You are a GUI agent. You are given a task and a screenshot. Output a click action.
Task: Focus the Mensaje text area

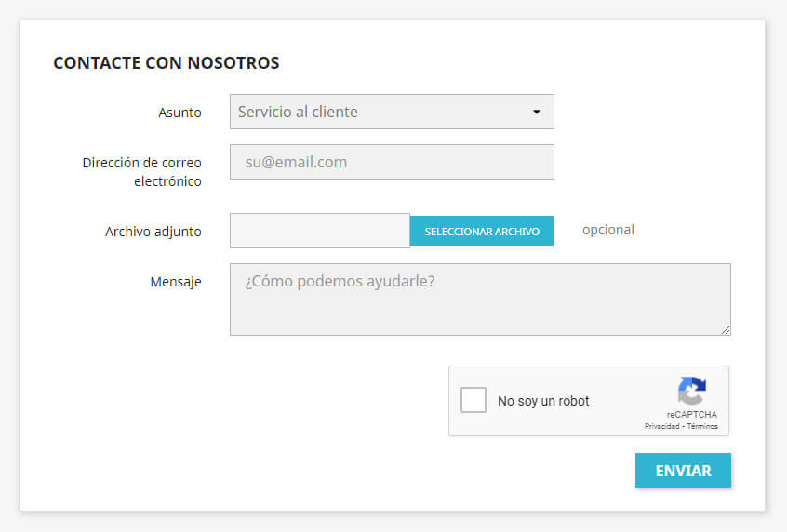tap(480, 299)
